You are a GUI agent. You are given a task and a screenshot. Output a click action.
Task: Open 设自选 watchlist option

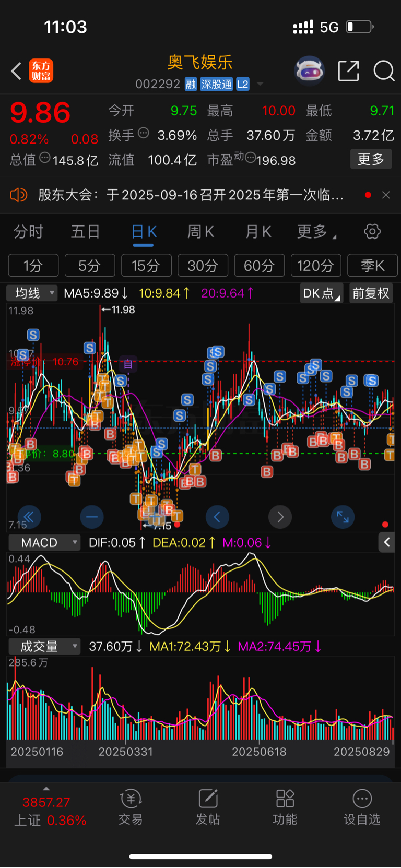click(362, 807)
